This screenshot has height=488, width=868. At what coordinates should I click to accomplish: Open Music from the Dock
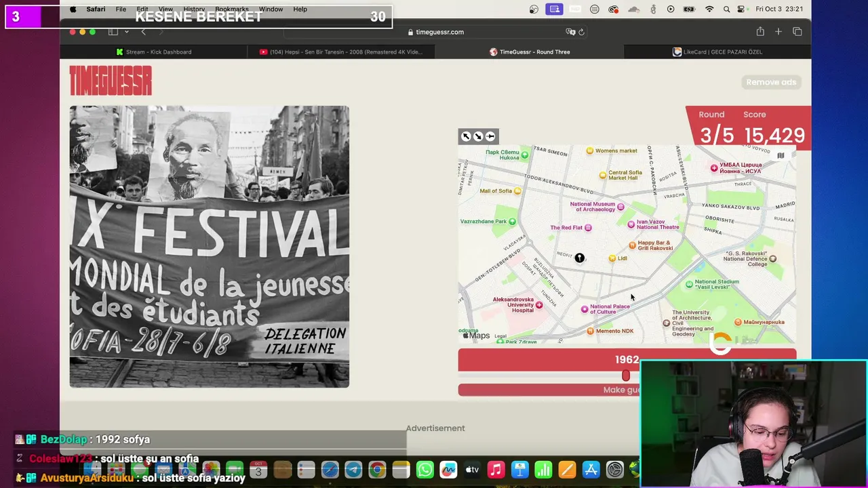coord(496,470)
